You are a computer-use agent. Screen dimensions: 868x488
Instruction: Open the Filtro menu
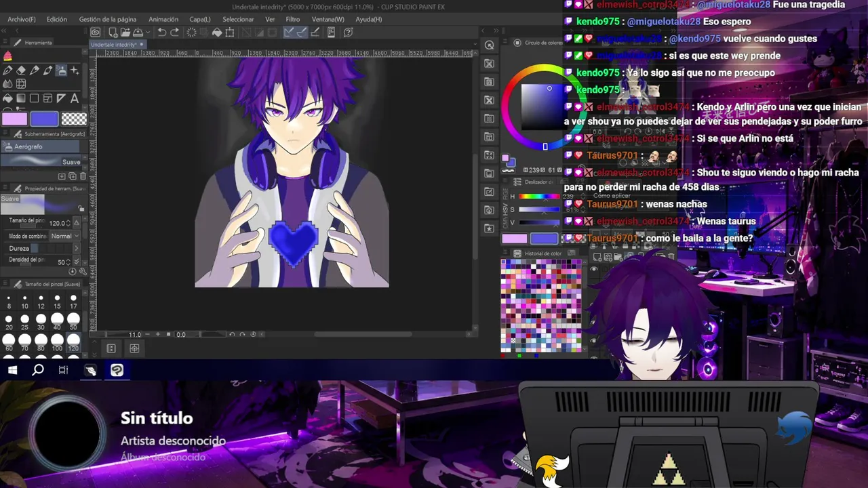click(293, 20)
